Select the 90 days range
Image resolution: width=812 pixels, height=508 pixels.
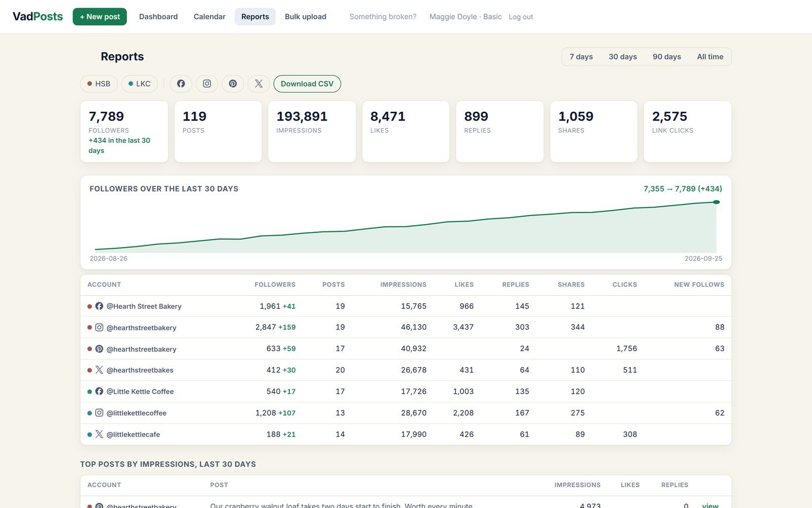coord(667,57)
